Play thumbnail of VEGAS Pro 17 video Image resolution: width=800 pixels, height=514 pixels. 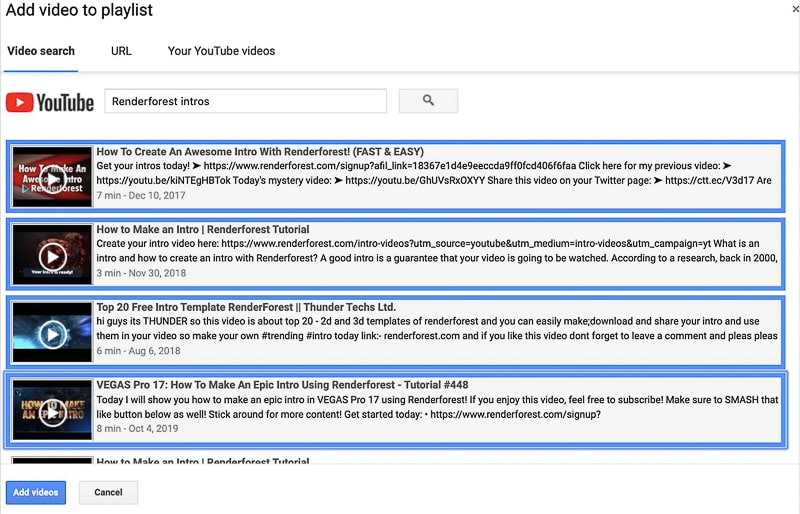pyautogui.click(x=53, y=410)
